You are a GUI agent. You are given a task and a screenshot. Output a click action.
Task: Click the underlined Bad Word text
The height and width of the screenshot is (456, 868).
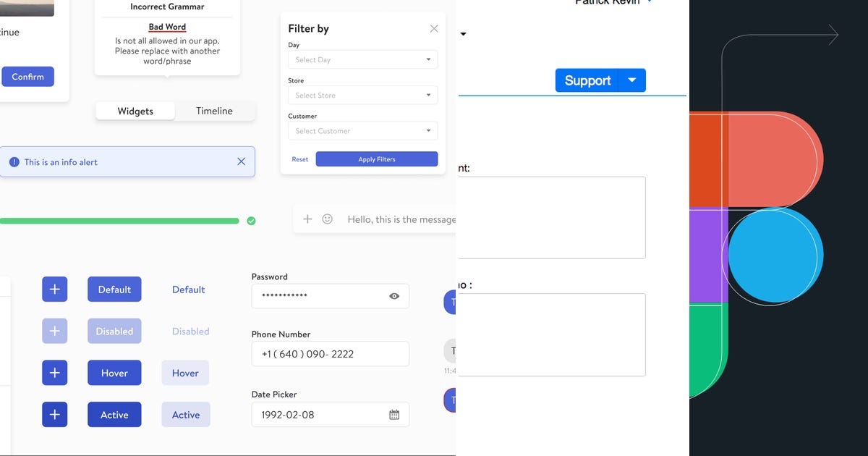coord(167,27)
